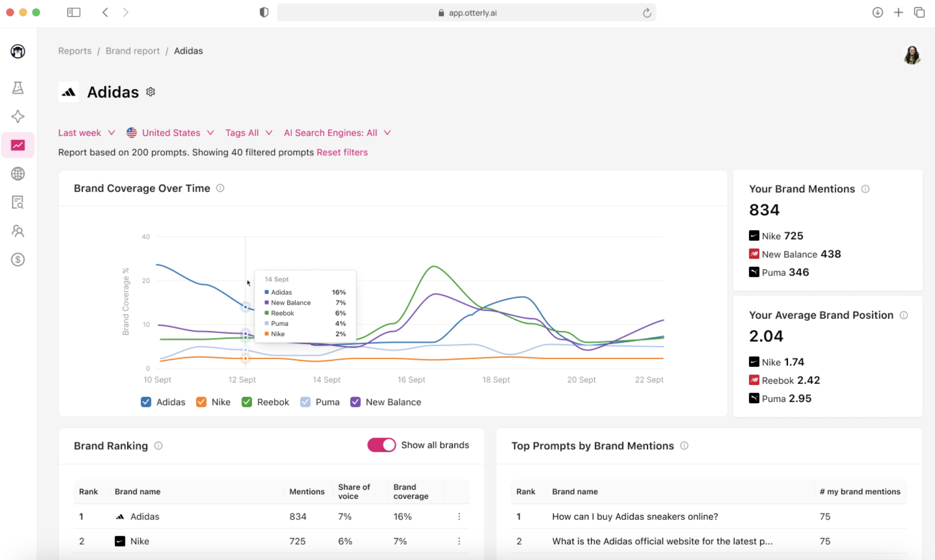The height and width of the screenshot is (560, 935).
Task: Disable the Show all brands toggle
Action: coord(381,445)
